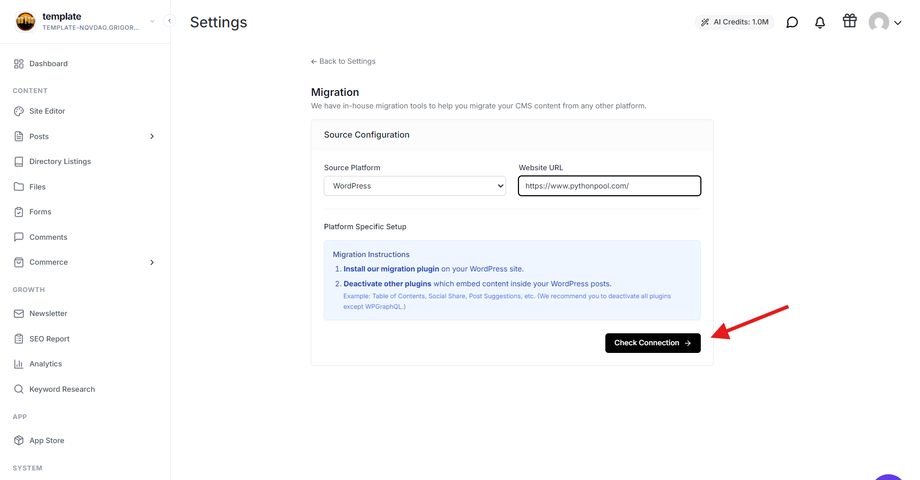Click the Website URL input field
Image resolution: width=920 pixels, height=480 pixels.
pyautogui.click(x=609, y=186)
